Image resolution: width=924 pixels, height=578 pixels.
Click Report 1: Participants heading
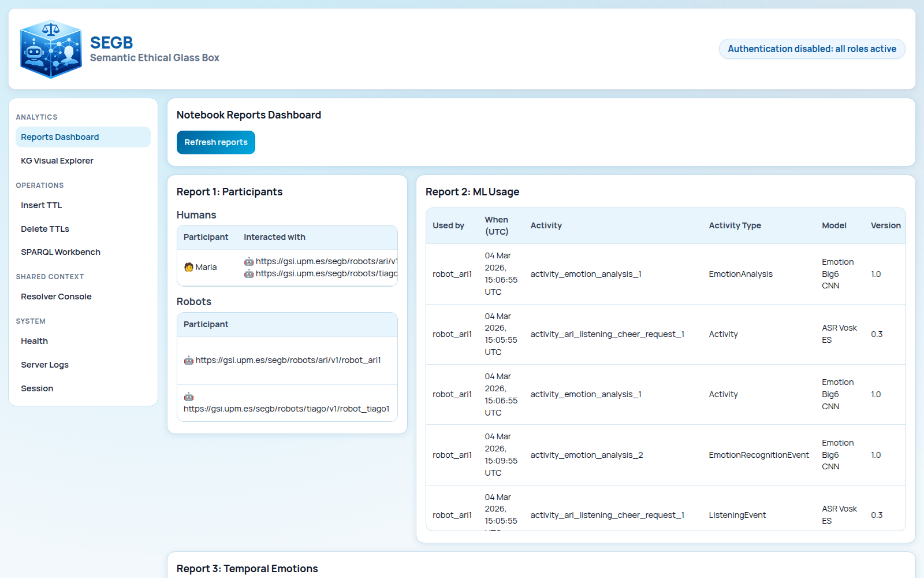click(x=229, y=192)
